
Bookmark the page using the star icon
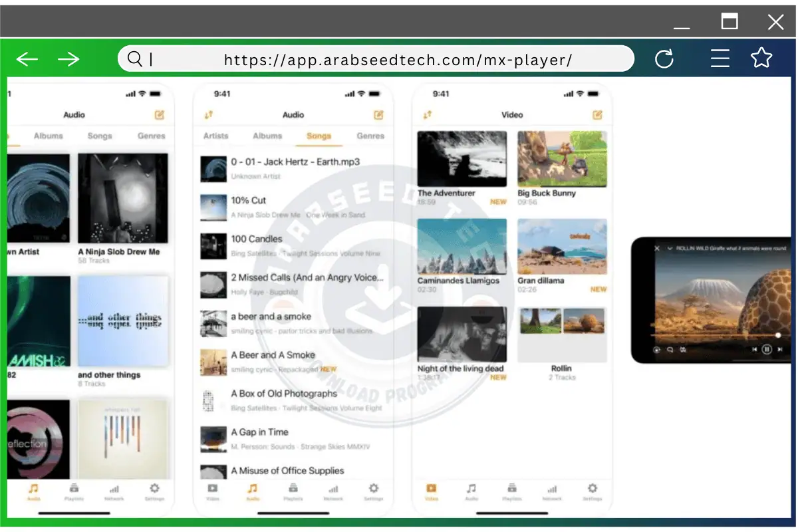tap(761, 58)
